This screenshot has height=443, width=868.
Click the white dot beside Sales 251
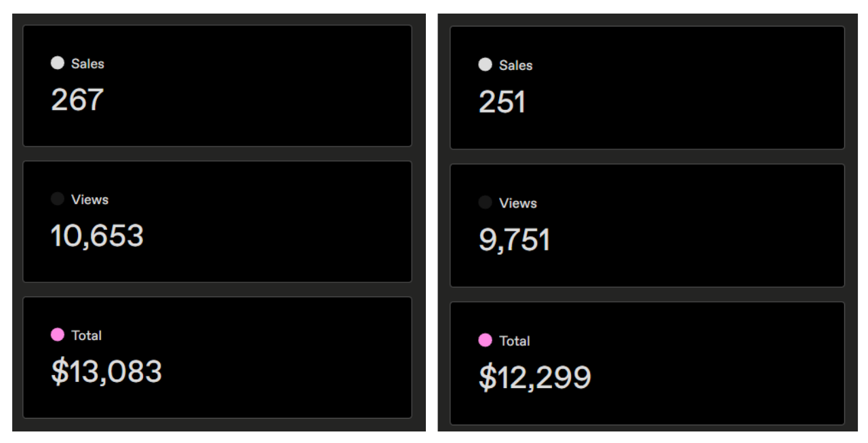[x=485, y=64]
